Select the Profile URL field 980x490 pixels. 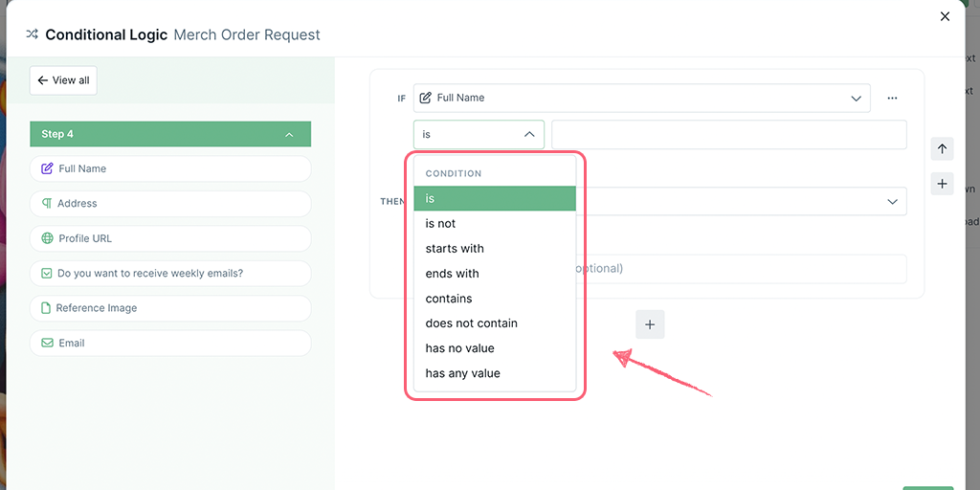170,238
